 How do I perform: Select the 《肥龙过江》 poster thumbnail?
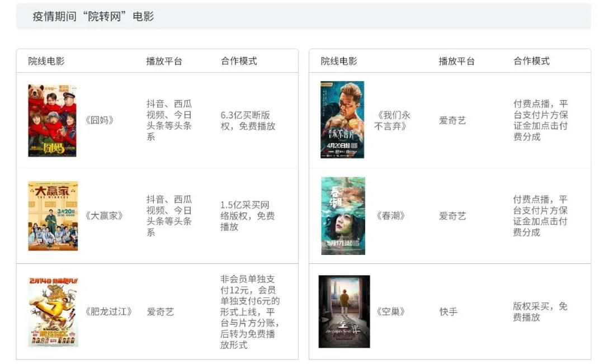tap(53, 311)
